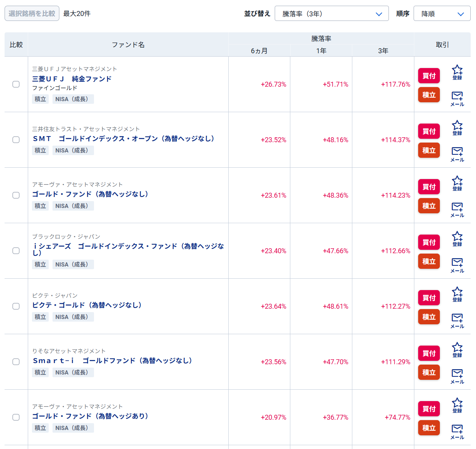Click 買付 for Smart-i ゴールドファンド

(x=429, y=353)
